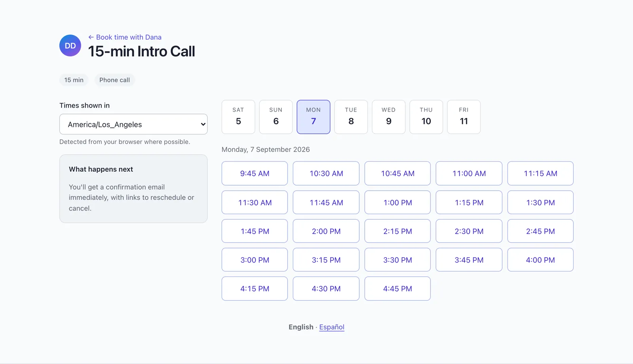Screen dimensions: 633x364
Task: Select the 2:45 PM slot
Action: [540, 231]
